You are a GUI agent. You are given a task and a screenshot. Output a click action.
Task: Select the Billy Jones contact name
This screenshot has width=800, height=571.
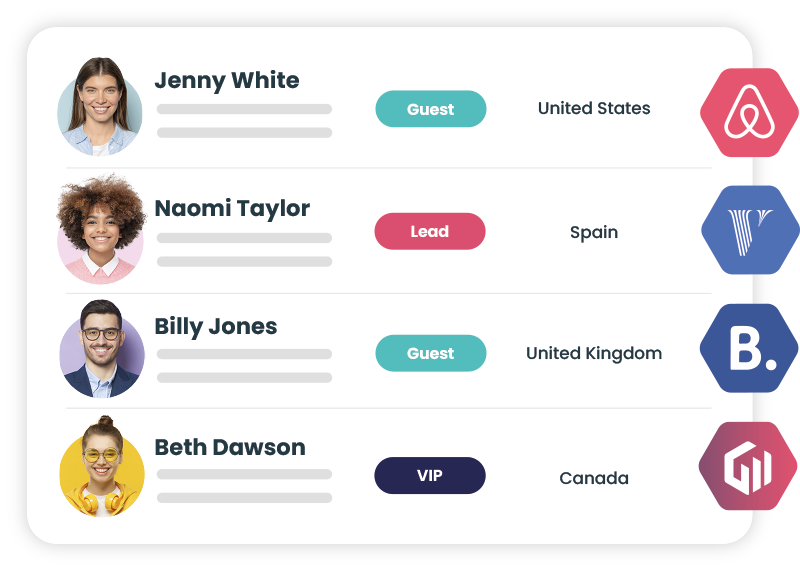pos(216,327)
